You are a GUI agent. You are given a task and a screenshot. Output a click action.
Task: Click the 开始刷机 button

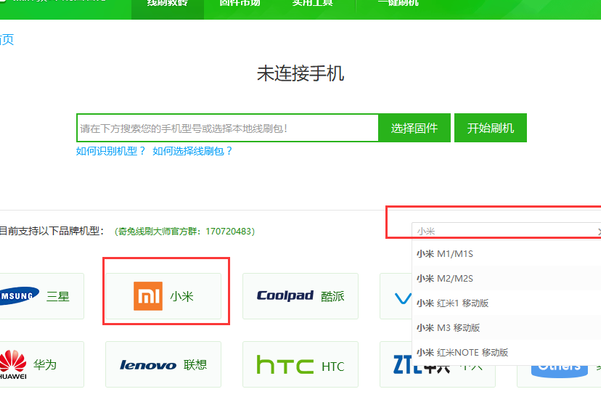[x=490, y=128]
